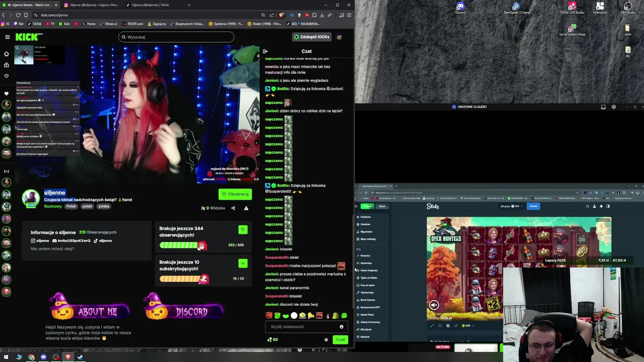Open Steam from the taskbar
The image size is (644, 362).
click(x=80, y=357)
